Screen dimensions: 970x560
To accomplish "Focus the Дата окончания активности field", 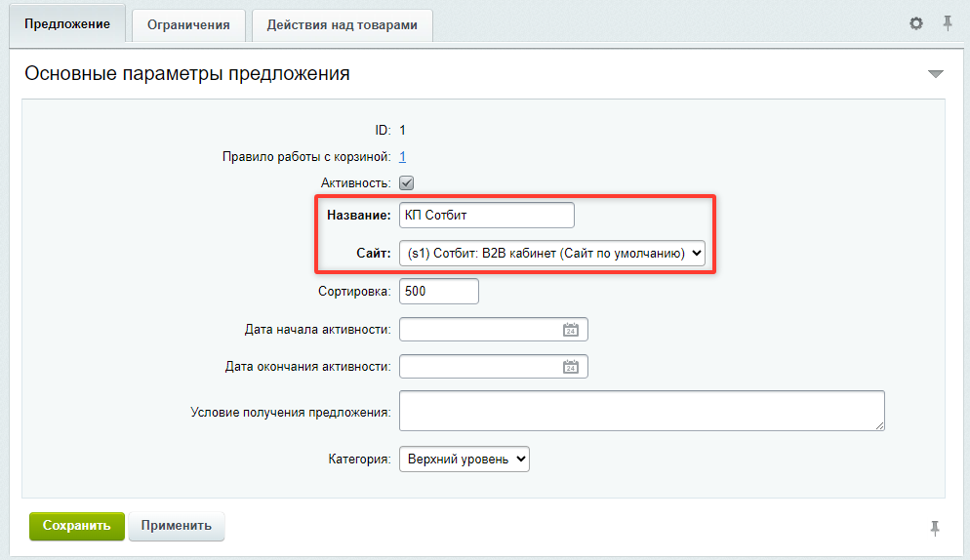I will 493,367.
